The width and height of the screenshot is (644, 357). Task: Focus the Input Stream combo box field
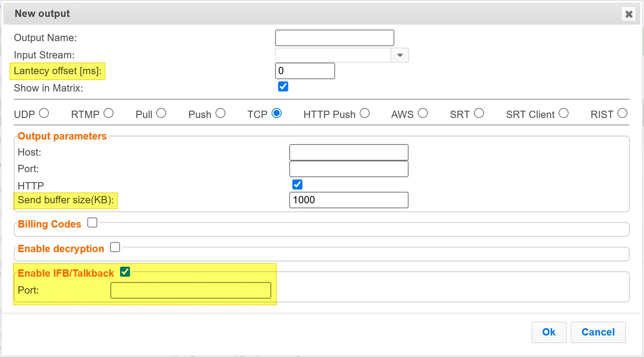pos(333,55)
